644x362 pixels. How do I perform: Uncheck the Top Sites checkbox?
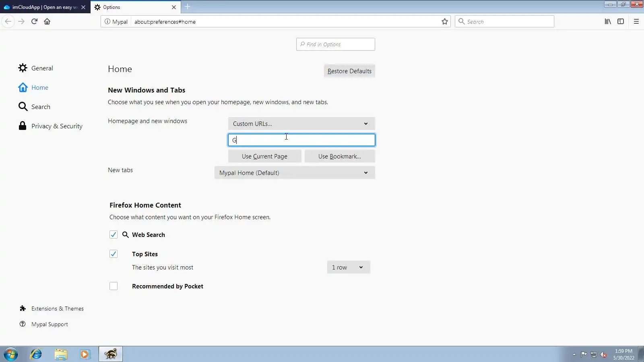114,254
